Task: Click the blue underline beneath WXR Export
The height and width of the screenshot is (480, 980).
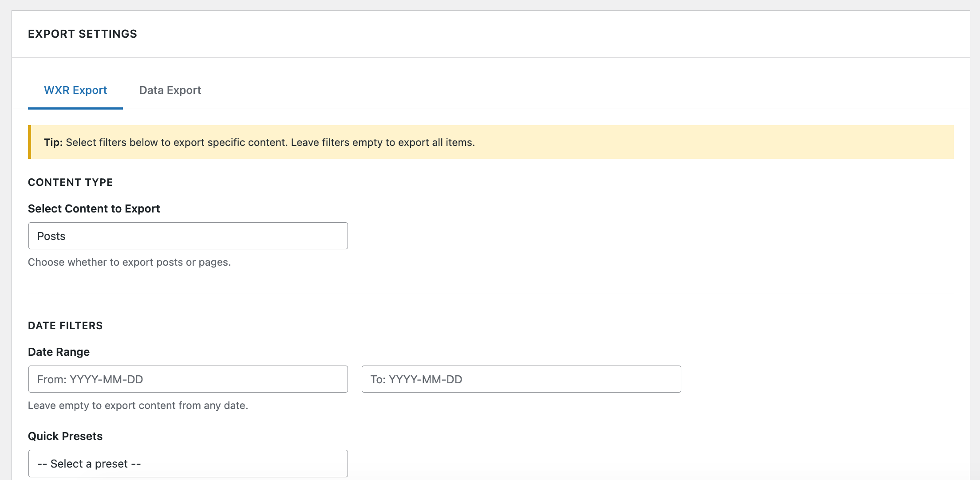Action: (75, 108)
